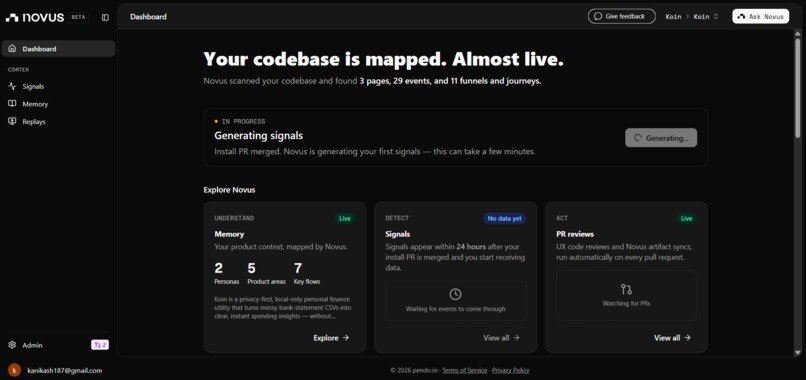The image size is (806, 380).
Task: Click the Waiting for events to come through box
Action: (x=455, y=300)
